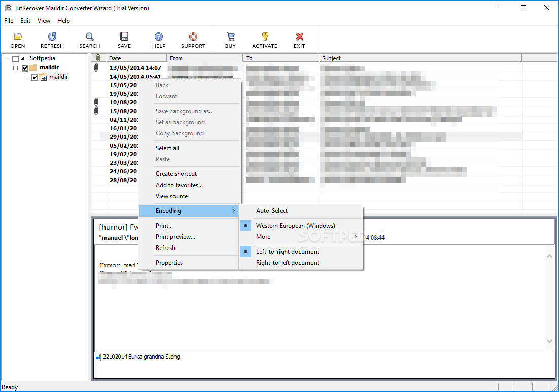Viewport: 559px width, 392px height.
Task: Toggle the Softpedia root checkbox
Action: [x=15, y=59]
